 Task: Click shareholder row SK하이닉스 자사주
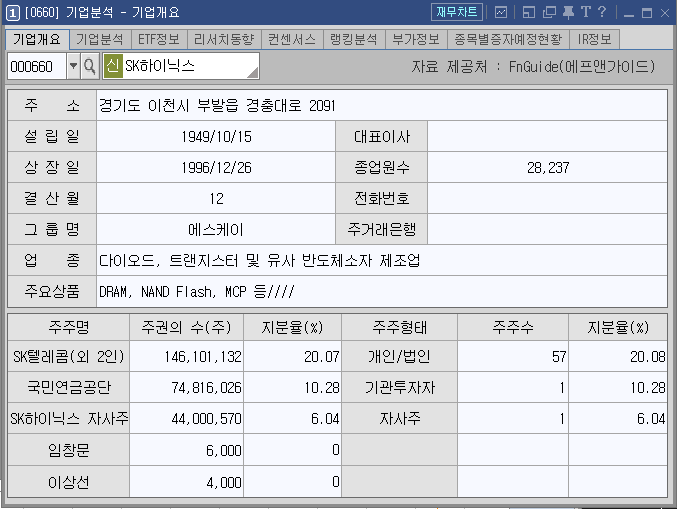pos(69,418)
